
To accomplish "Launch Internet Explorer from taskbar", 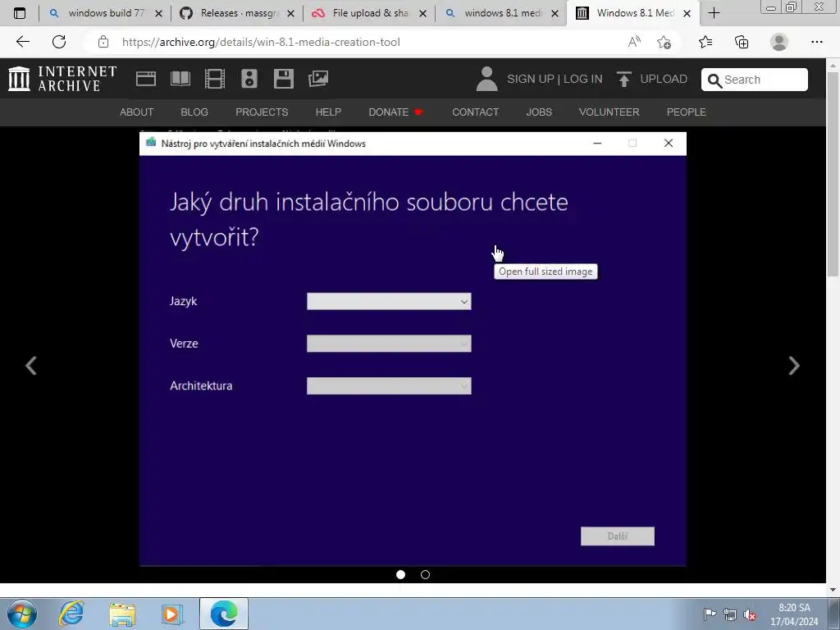I will tap(72, 614).
